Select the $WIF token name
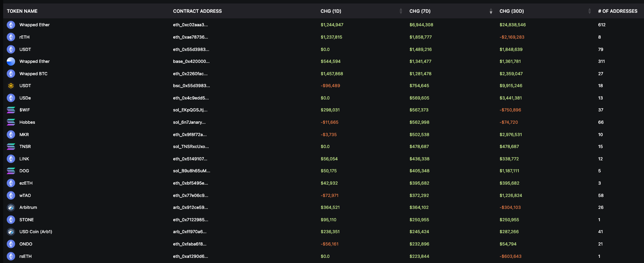This screenshot has width=644, height=263. click(x=25, y=110)
